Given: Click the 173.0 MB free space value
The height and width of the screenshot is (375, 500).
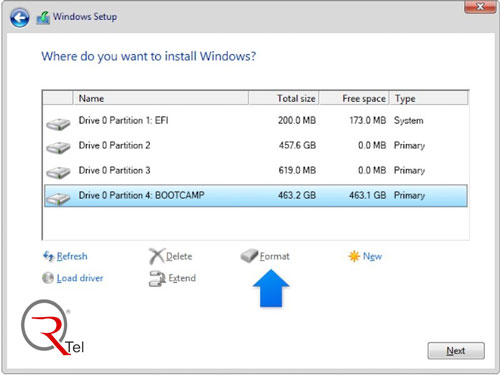Looking at the screenshot, I should point(368,120).
